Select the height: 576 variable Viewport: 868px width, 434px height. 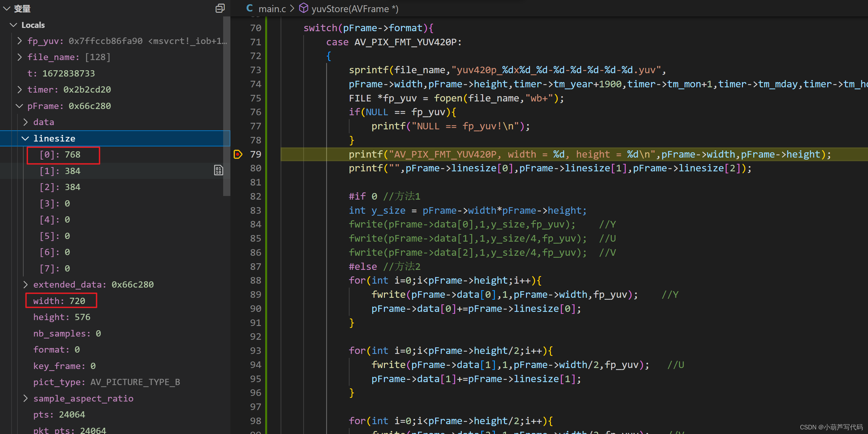click(62, 317)
